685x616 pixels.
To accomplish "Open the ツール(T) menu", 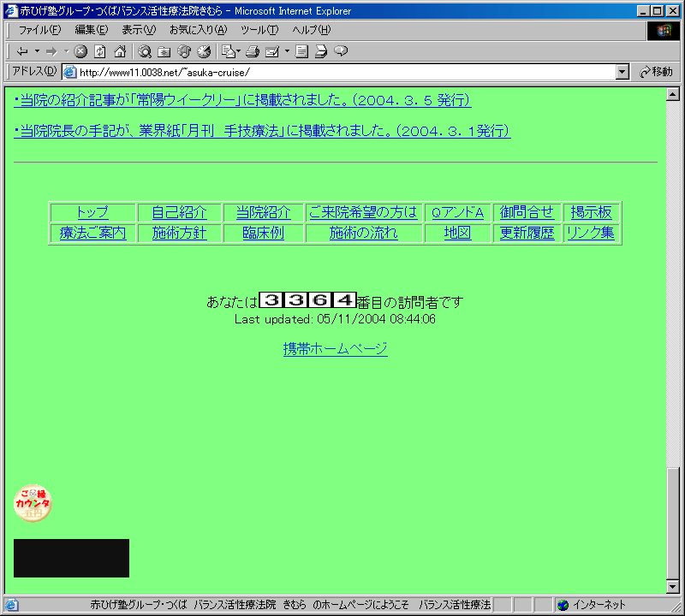I will click(x=259, y=30).
